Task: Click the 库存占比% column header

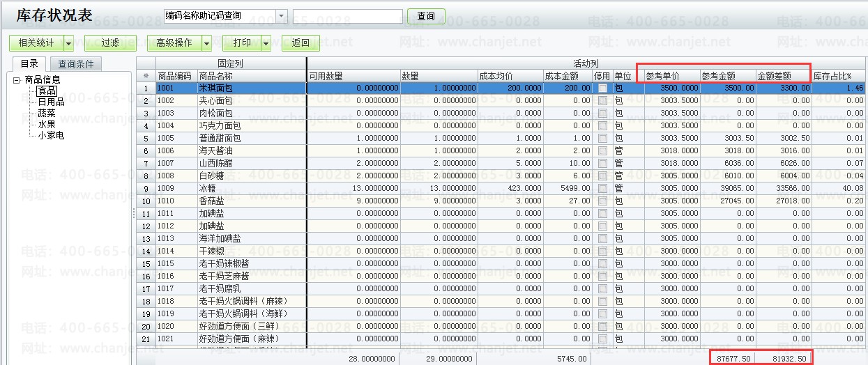Action: click(x=837, y=75)
